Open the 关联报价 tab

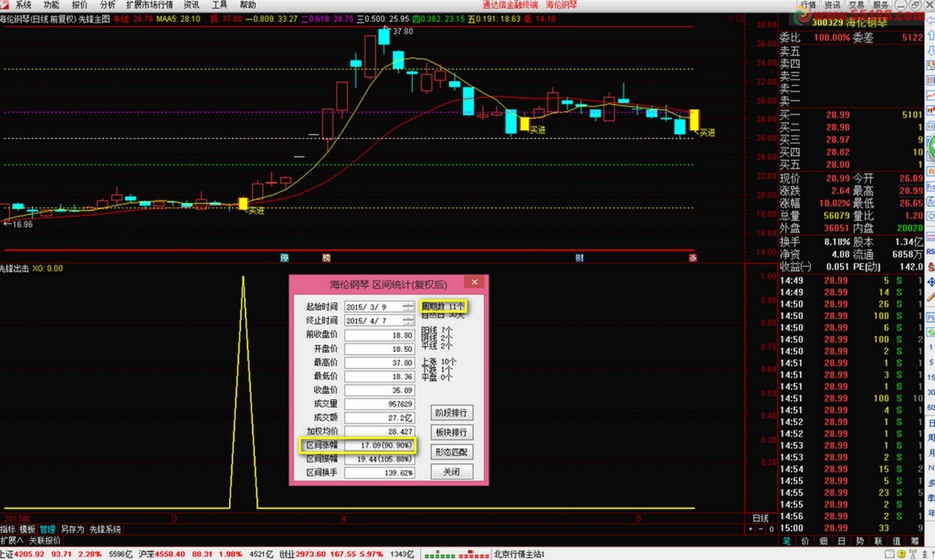tap(45, 540)
